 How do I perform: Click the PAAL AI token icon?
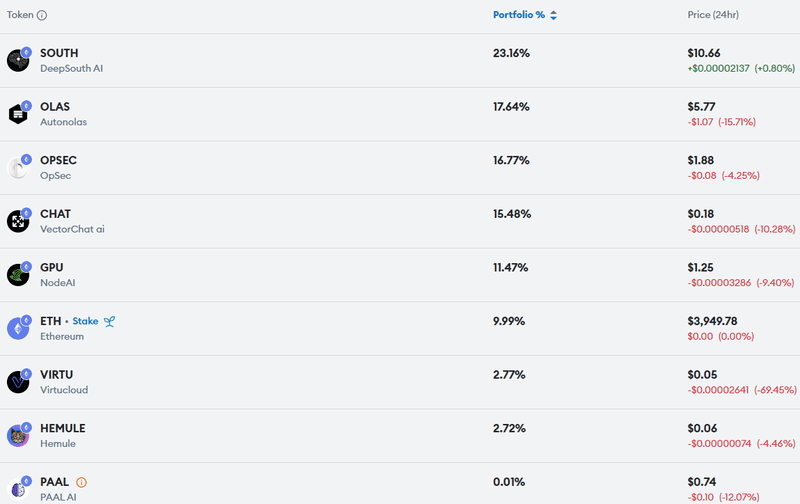point(18,489)
